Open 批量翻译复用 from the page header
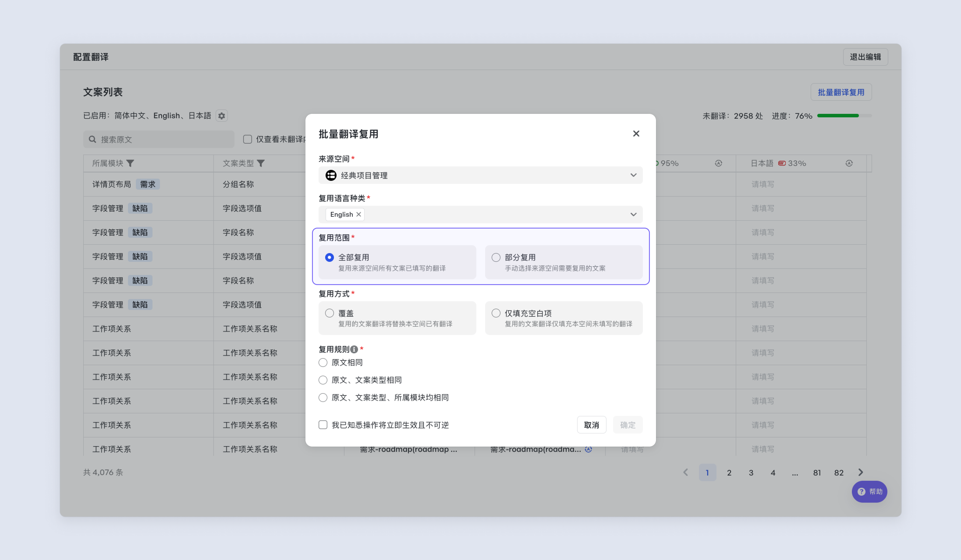 point(841,92)
